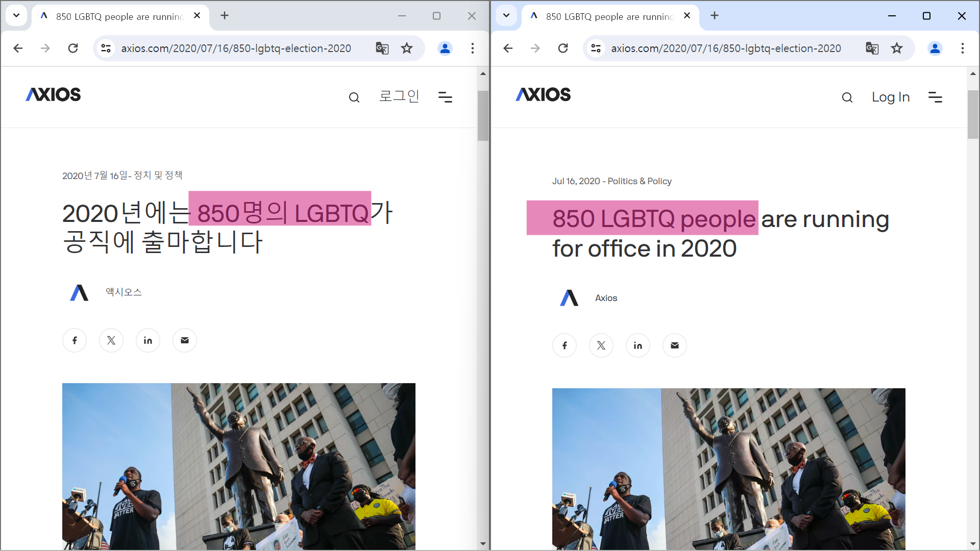Screen dimensions: 980x551
Task: Click back arrow in left browser window
Action: click(x=18, y=48)
